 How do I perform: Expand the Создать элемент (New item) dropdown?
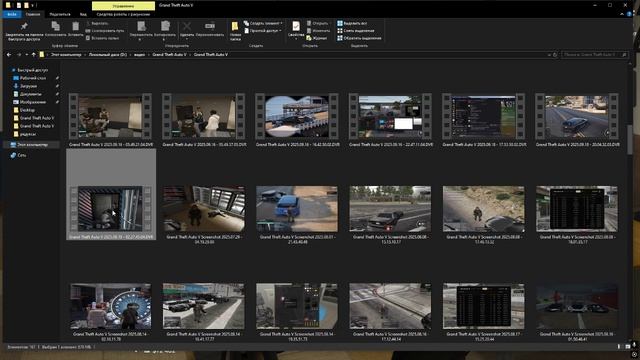[x=281, y=23]
